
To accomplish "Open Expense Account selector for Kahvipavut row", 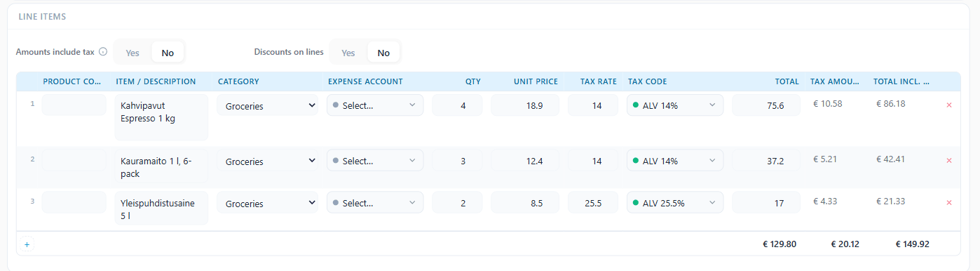I will 375,105.
